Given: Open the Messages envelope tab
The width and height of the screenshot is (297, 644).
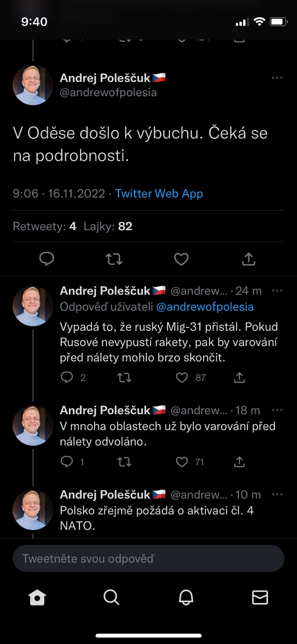Looking at the screenshot, I should (260, 598).
